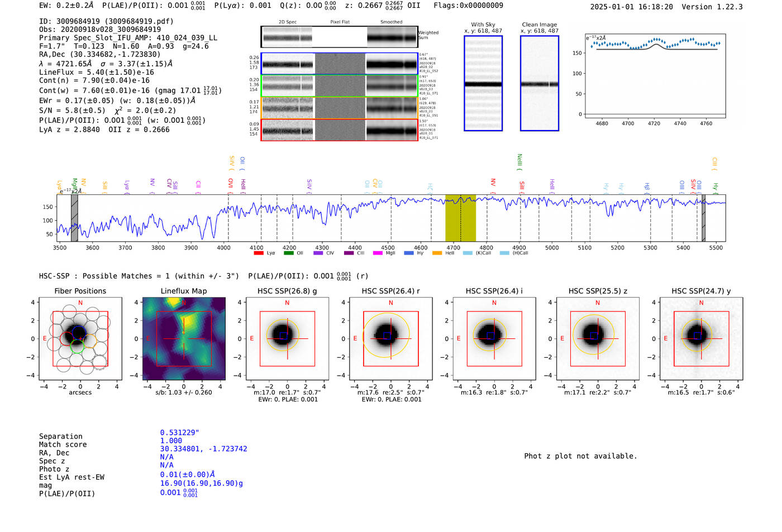Image resolution: width=782 pixels, height=532 pixels.
Task: Click the s/b: 1.03 +/- 0.260 caption
Action: pos(184,392)
